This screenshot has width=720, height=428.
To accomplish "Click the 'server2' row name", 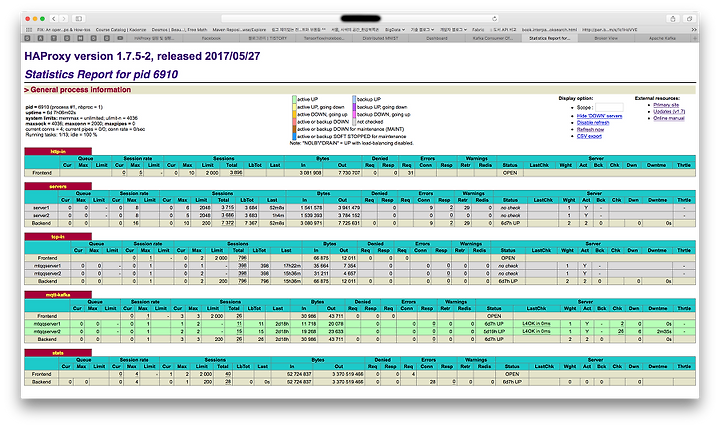I will [41, 215].
